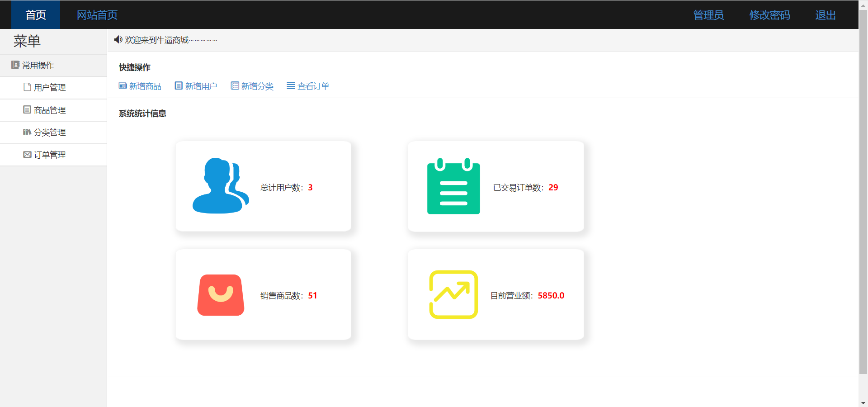Open the 网站首页 menu item
868x407 pixels.
tap(97, 14)
